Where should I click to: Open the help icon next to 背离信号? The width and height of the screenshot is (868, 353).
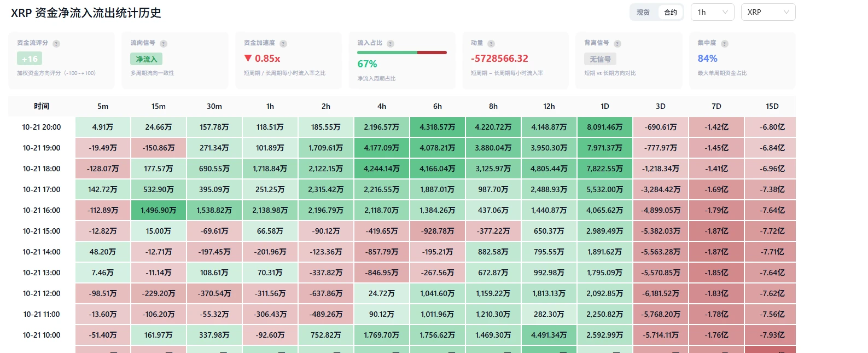coord(617,44)
